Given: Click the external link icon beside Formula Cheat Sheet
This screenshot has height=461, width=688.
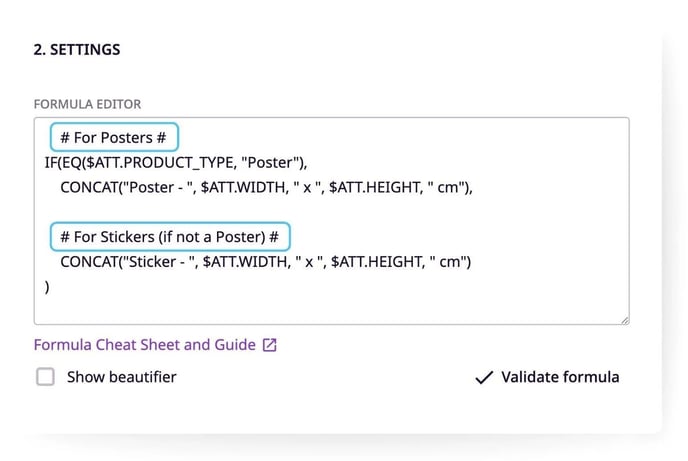Looking at the screenshot, I should click(x=269, y=345).
